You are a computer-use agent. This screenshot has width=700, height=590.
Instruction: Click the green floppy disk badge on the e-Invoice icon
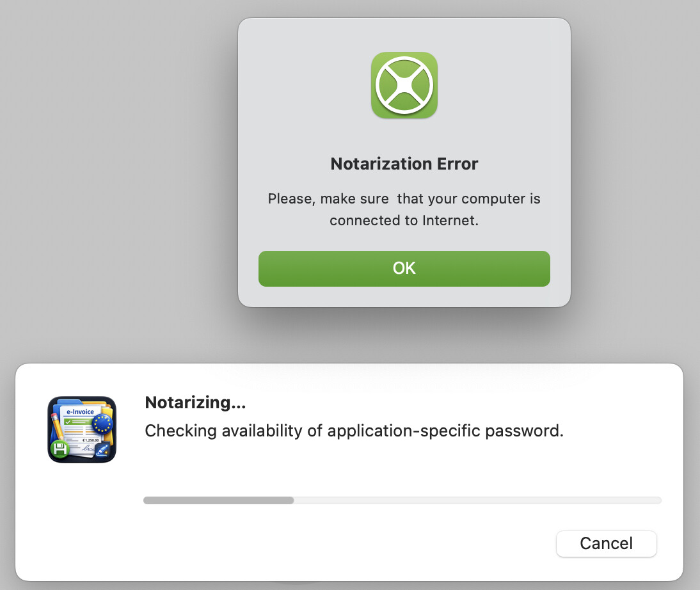click(60, 450)
